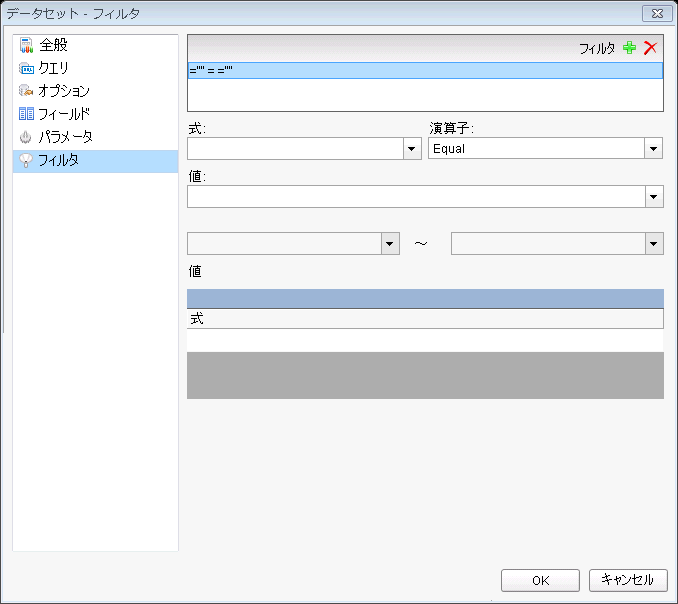Image resolution: width=678 pixels, height=604 pixels.
Task: Select the フィールド grid icon
Action: (26, 114)
